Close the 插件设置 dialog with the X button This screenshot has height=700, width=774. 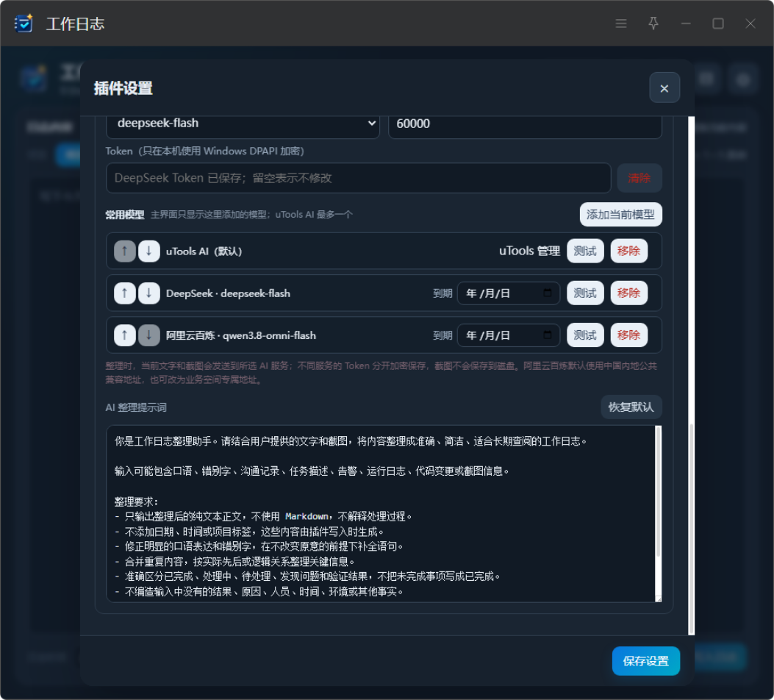coord(664,88)
